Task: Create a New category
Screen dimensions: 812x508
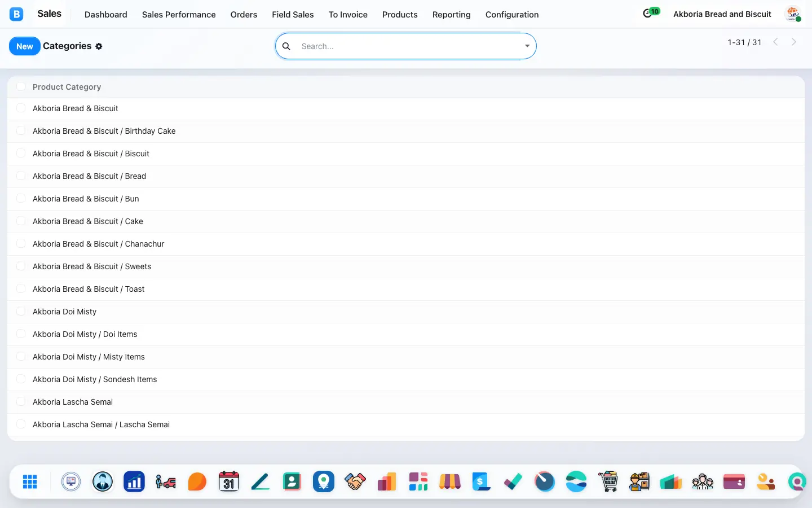Action: coord(25,46)
